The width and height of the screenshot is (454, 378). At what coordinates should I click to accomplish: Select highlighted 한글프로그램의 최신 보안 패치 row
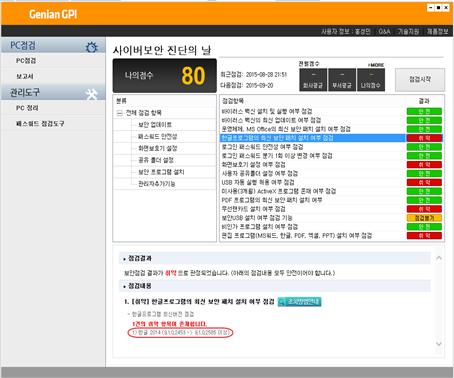click(313, 138)
